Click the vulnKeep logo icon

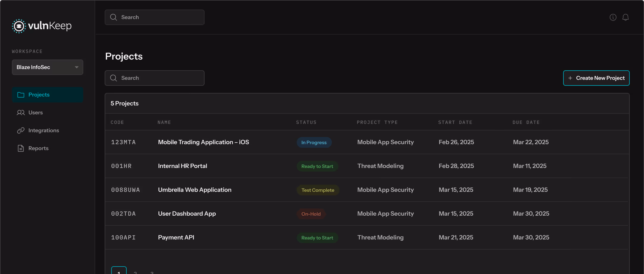(19, 26)
